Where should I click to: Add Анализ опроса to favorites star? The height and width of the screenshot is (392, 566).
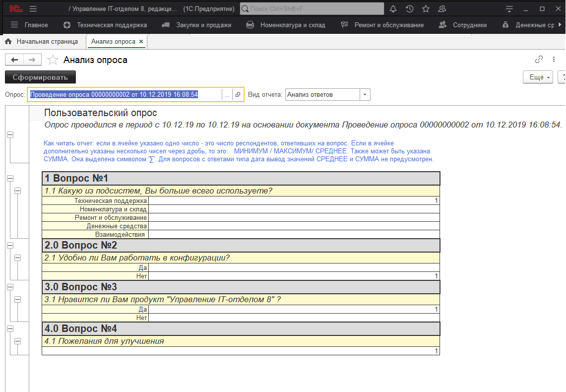tap(52, 60)
